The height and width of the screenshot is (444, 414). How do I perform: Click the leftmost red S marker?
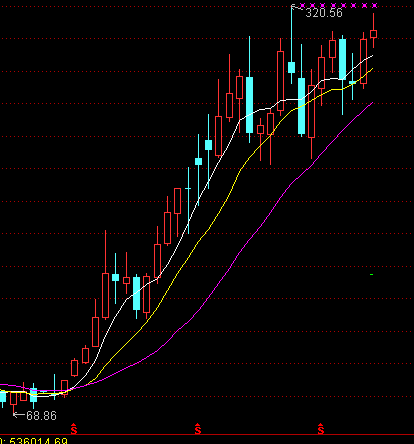pyautogui.click(x=74, y=429)
